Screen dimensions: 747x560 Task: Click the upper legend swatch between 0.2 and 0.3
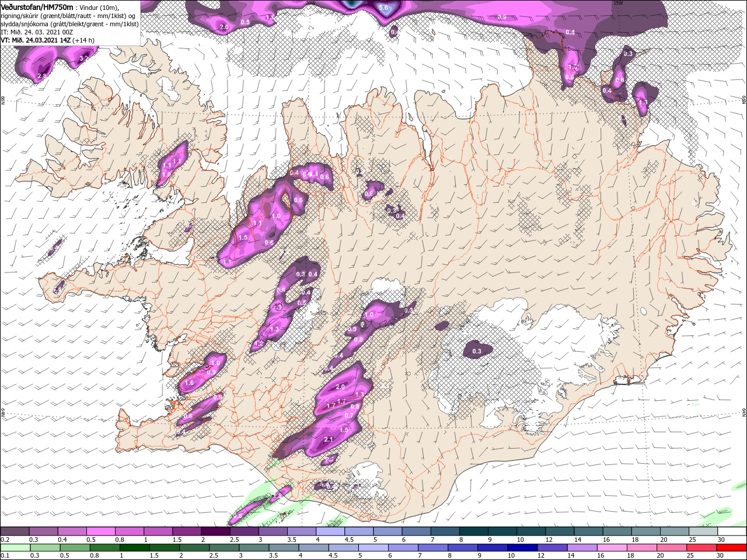point(15,531)
